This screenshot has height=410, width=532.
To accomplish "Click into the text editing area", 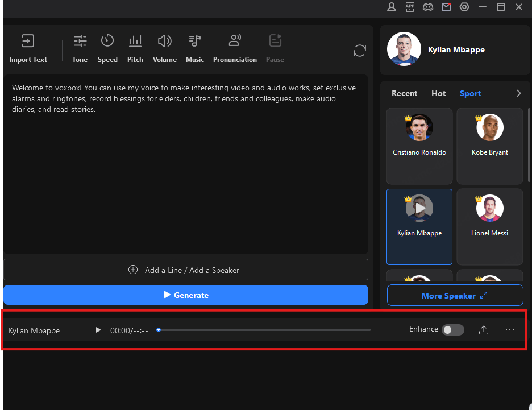I will coord(186,164).
